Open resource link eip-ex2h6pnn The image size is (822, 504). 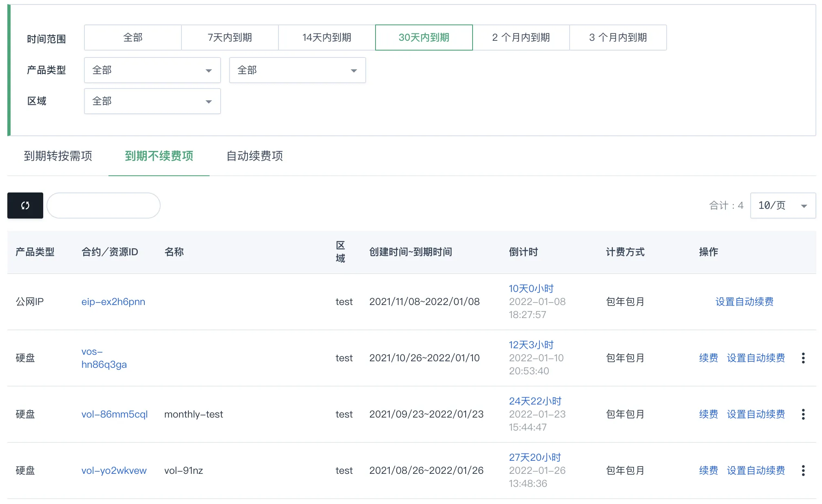(113, 302)
